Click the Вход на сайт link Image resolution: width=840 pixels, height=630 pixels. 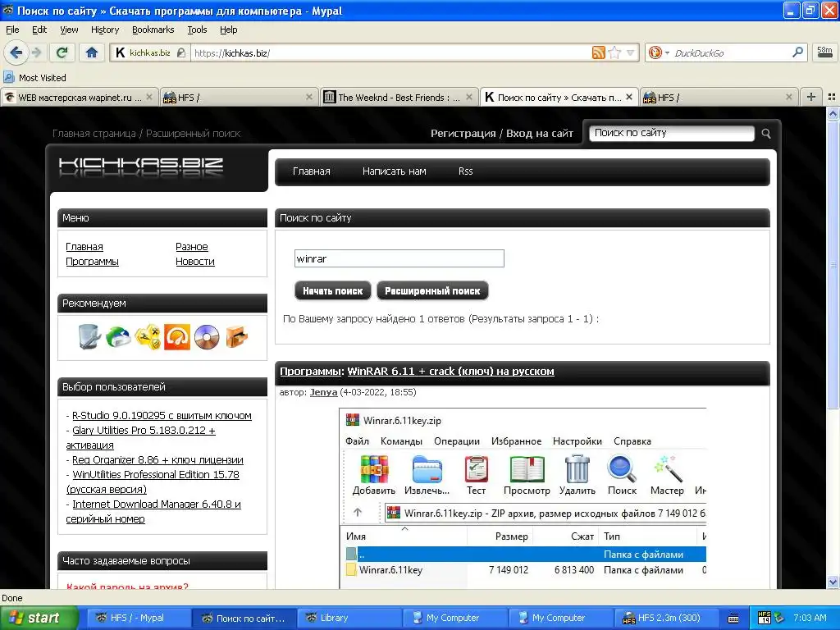pyautogui.click(x=540, y=134)
